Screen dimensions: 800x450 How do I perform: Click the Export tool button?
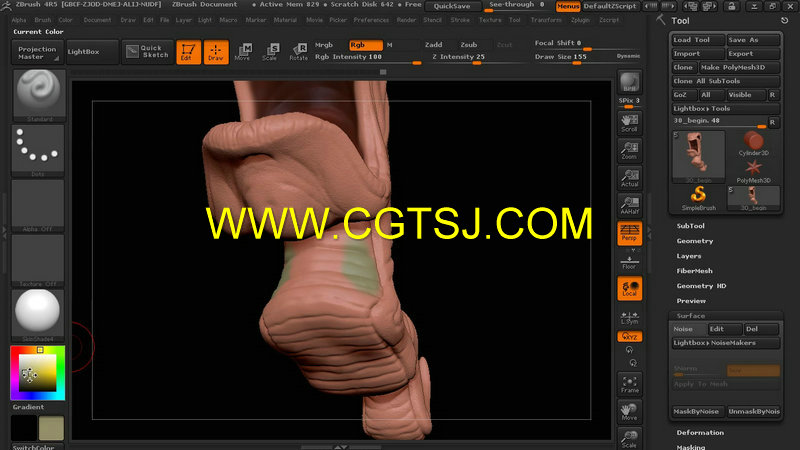753,54
